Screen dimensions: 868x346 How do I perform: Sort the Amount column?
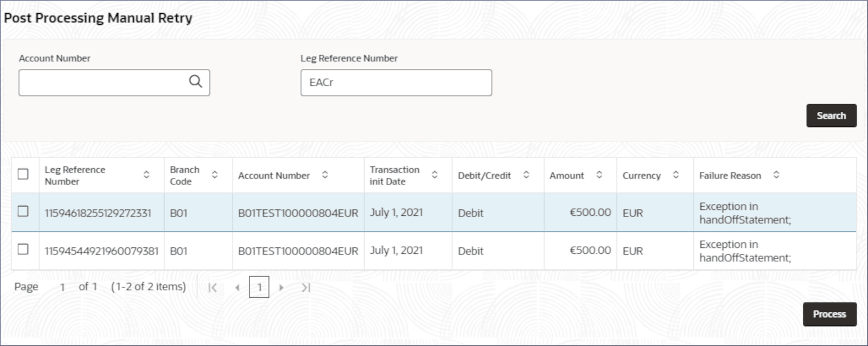[599, 175]
